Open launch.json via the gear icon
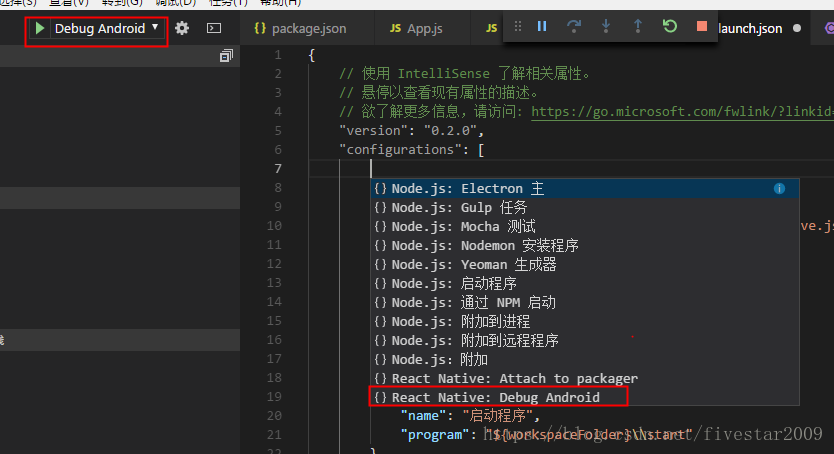Screen dimensions: 834x454 (182, 28)
